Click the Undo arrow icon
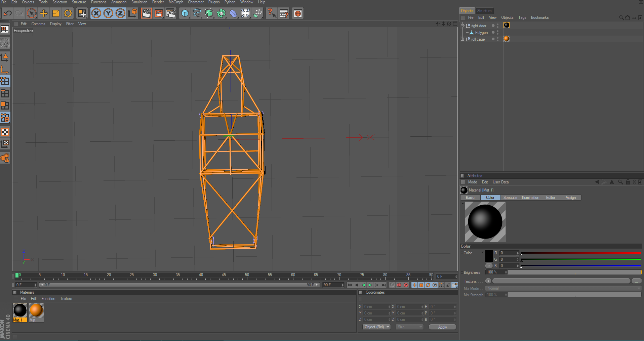 (7, 13)
